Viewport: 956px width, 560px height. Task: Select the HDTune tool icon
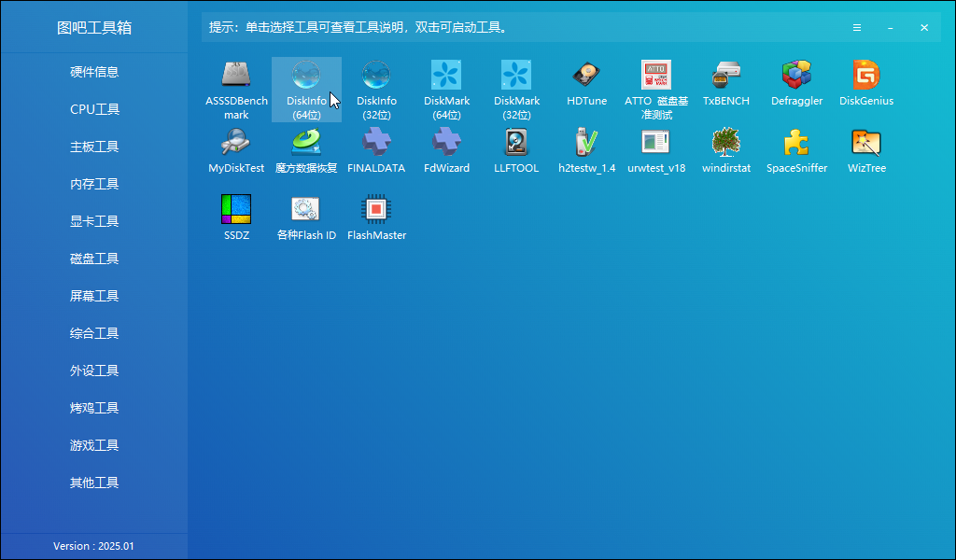[586, 75]
